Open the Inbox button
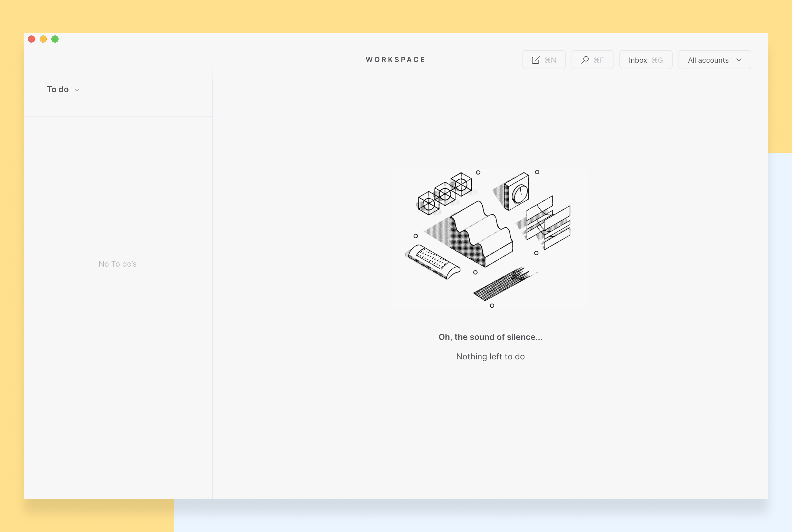This screenshot has height=532, width=792. click(x=645, y=60)
